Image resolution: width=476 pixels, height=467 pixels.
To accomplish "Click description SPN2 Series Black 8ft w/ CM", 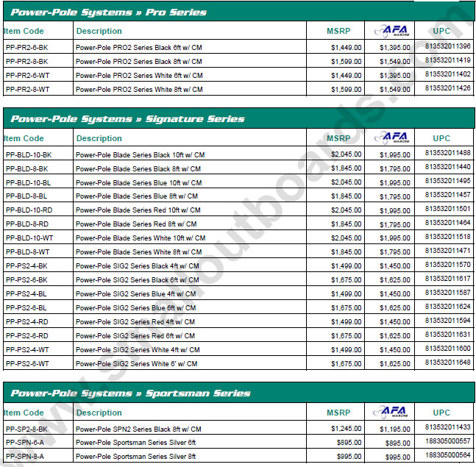I will click(138, 429).
